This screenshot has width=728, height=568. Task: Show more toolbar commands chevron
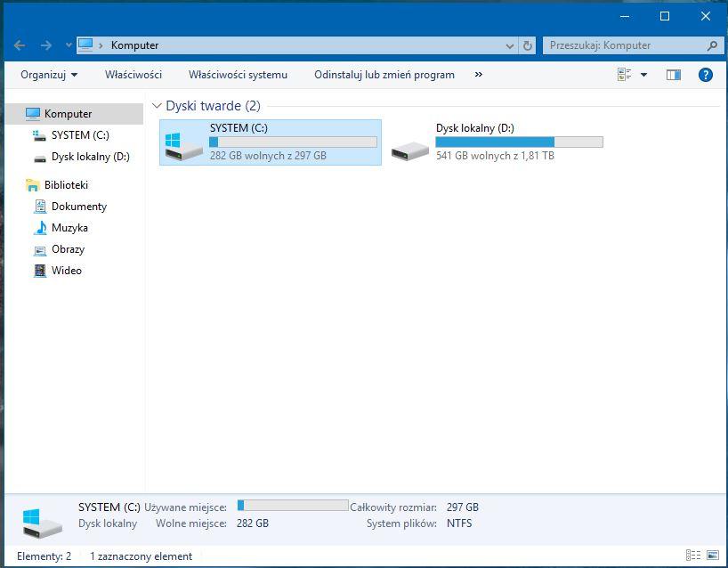pyautogui.click(x=479, y=75)
